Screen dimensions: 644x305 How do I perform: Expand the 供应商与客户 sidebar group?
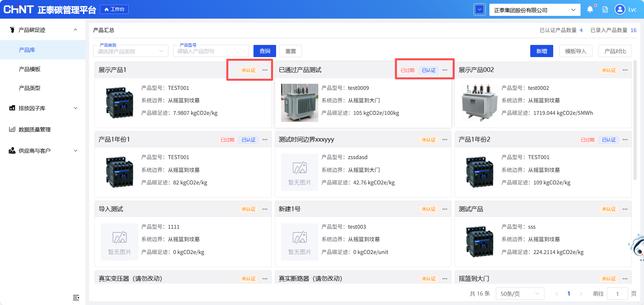coord(43,151)
